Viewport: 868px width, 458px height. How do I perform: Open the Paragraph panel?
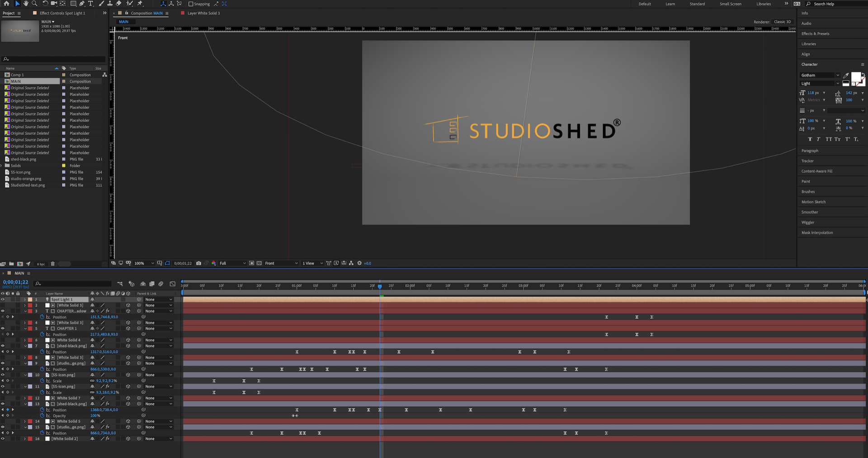tap(810, 151)
